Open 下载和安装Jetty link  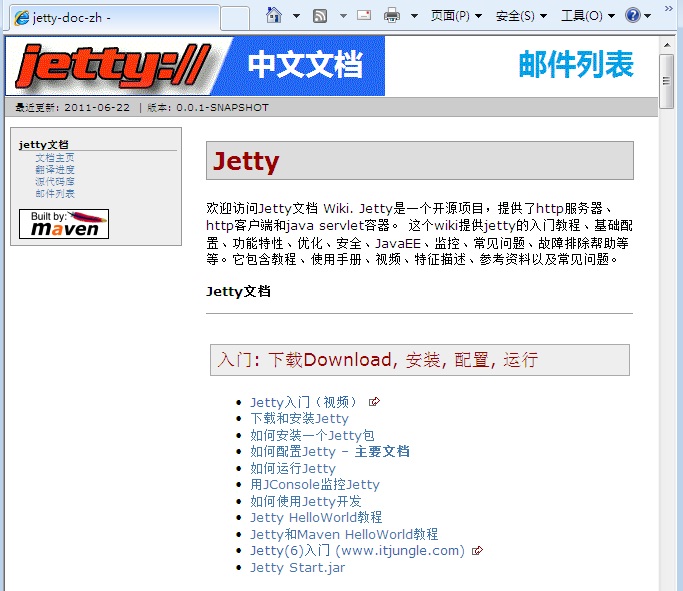tap(299, 419)
